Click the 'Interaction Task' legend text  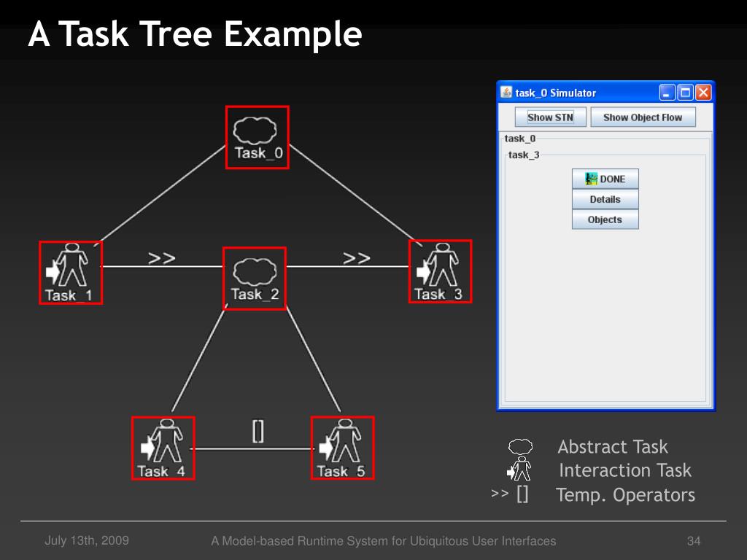tap(625, 470)
